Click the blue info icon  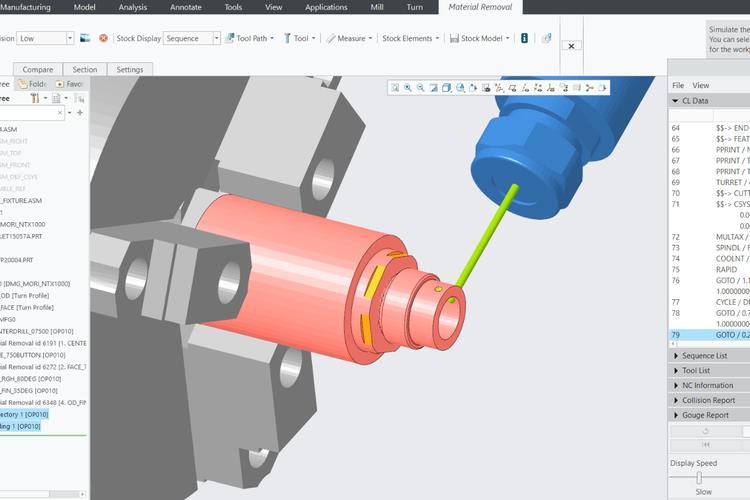point(524,38)
